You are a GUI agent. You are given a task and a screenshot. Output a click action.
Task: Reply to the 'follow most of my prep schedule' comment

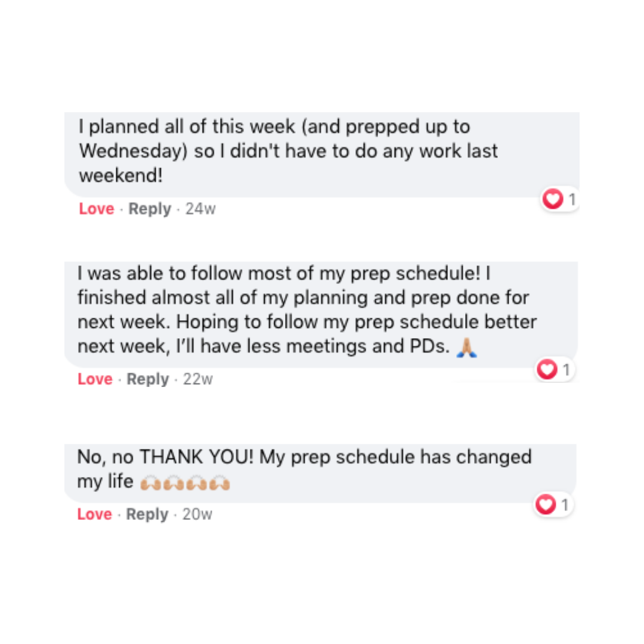tap(148, 379)
